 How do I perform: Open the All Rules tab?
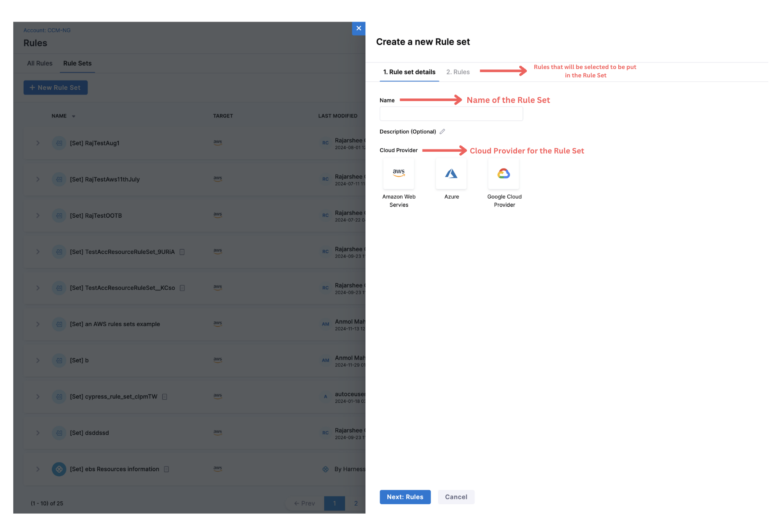[40, 63]
